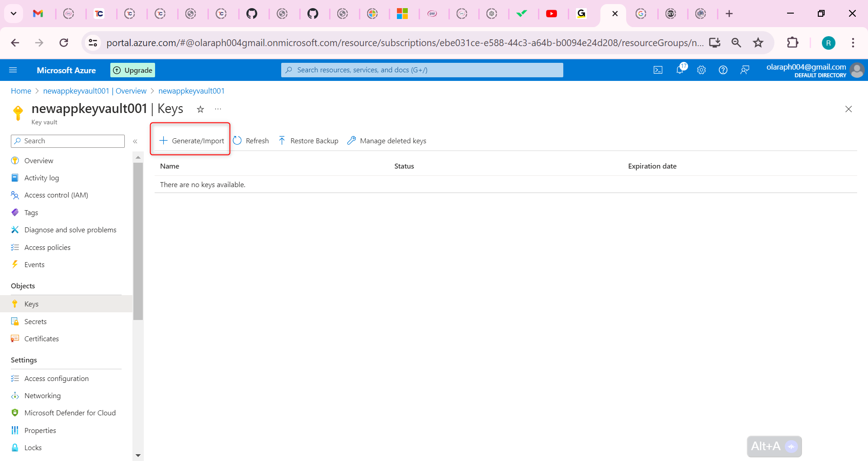Pin newappkeyvault001 Keys to favorites star

[200, 109]
